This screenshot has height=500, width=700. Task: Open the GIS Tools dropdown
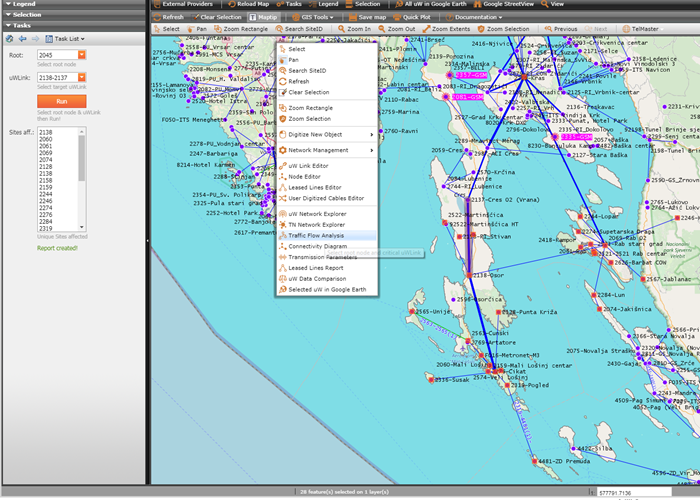pyautogui.click(x=312, y=17)
